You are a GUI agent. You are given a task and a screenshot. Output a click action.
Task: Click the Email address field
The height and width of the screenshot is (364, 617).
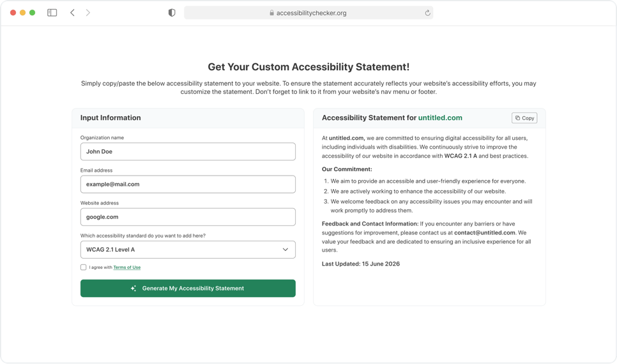[188, 184]
